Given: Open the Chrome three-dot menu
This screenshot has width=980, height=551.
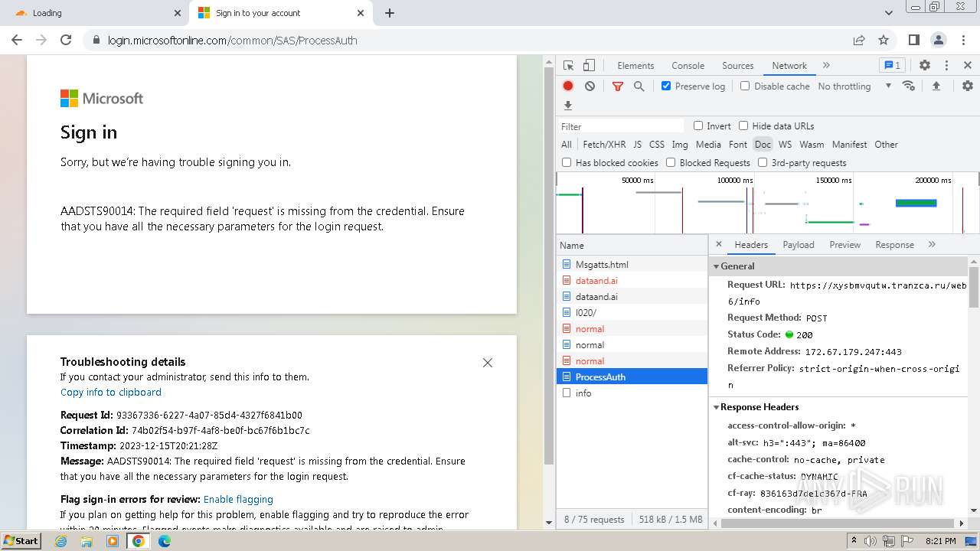Looking at the screenshot, I should (x=962, y=40).
